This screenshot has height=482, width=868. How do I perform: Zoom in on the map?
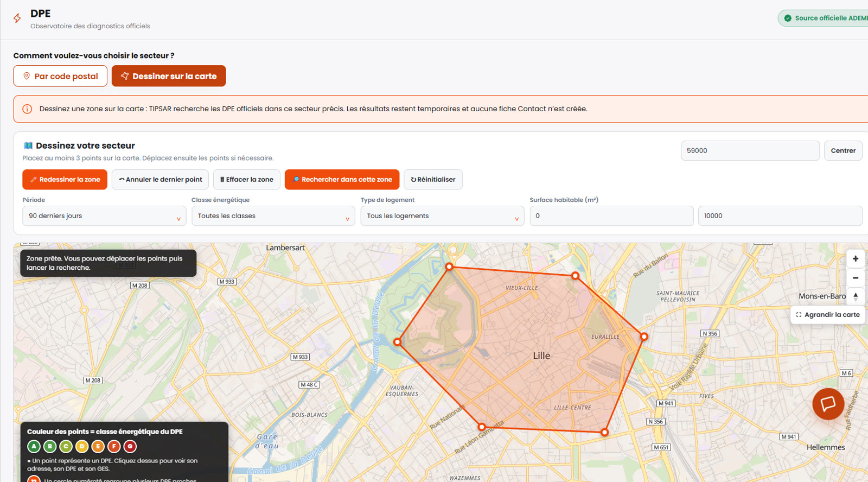(856, 259)
